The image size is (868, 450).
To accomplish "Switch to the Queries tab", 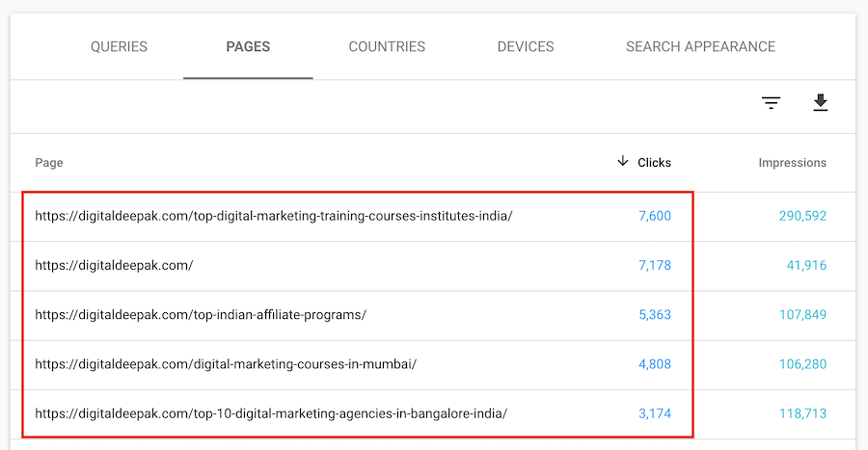I will click(119, 46).
